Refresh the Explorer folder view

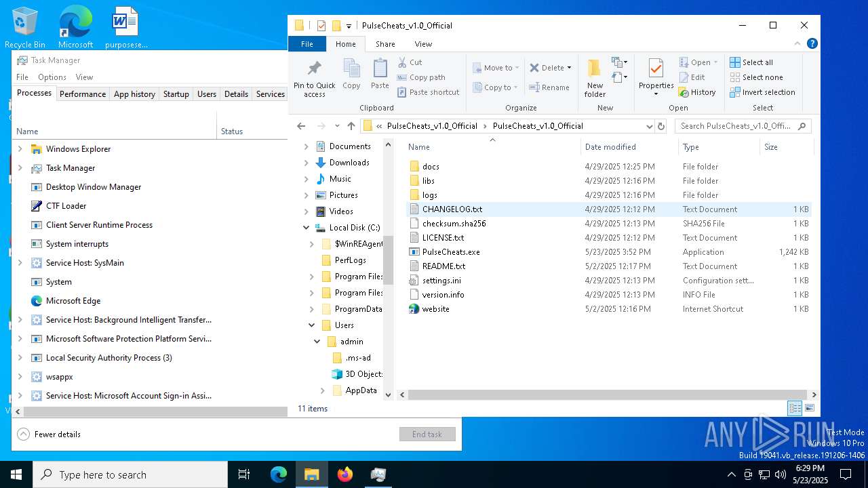coord(661,126)
